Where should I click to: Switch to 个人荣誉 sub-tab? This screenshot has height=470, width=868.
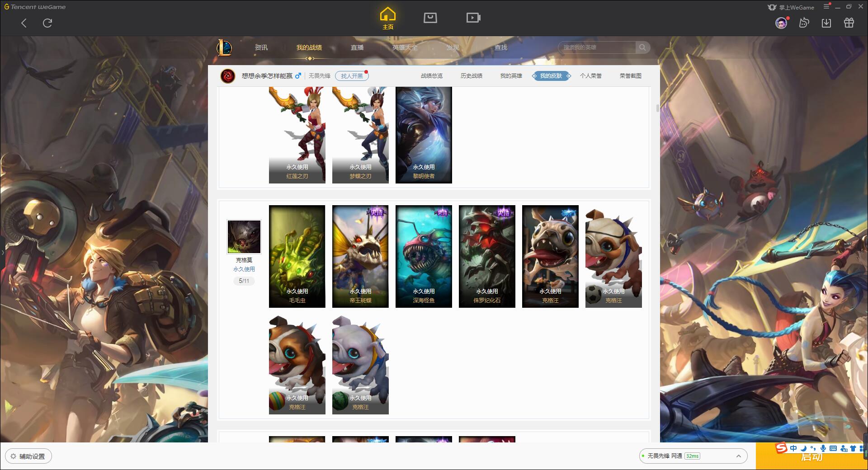pyautogui.click(x=591, y=76)
